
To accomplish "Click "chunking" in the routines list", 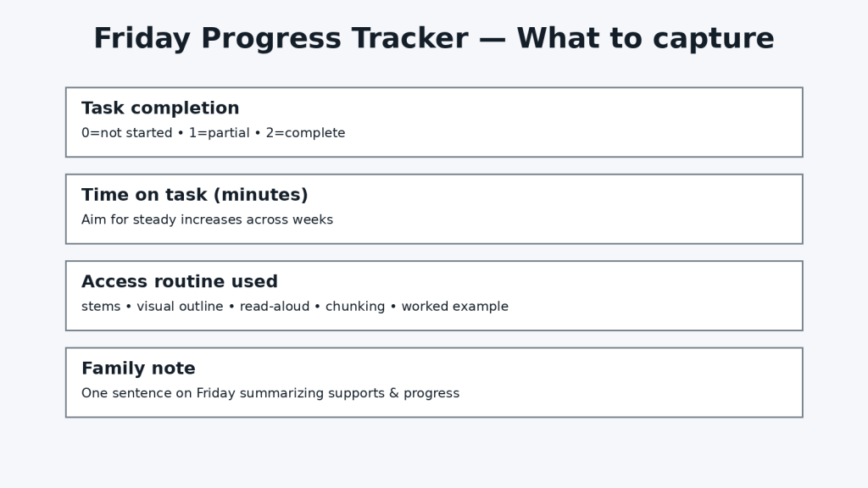I will click(355, 307).
